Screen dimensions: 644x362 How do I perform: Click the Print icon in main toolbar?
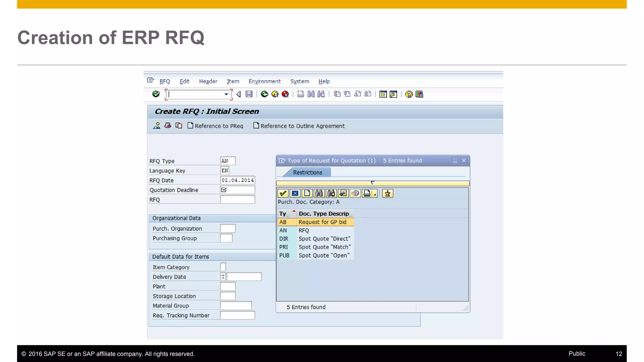(301, 94)
